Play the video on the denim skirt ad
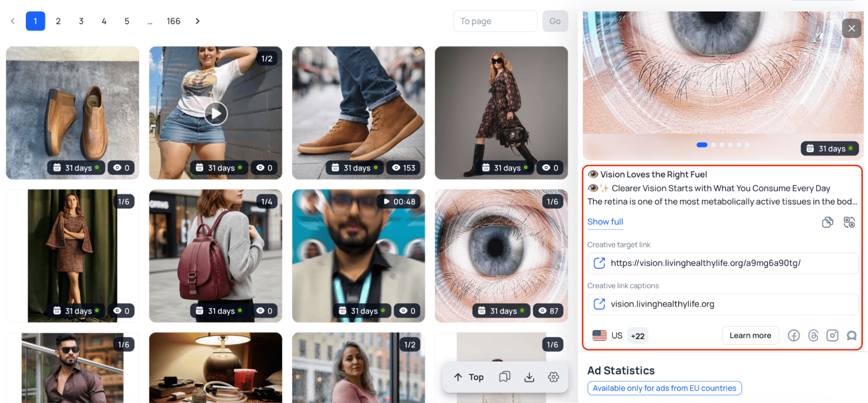Screen dimensions: 868x403 coord(216,114)
